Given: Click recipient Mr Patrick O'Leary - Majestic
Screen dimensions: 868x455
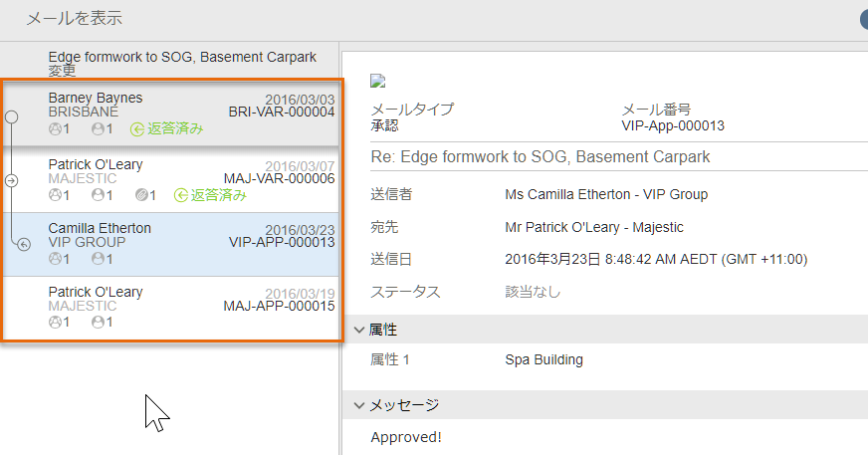Looking at the screenshot, I should [594, 227].
